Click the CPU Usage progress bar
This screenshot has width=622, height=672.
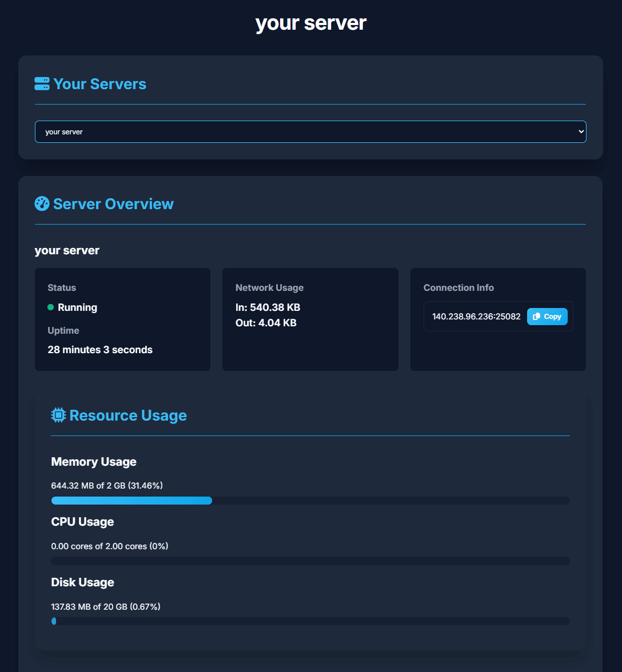point(310,561)
